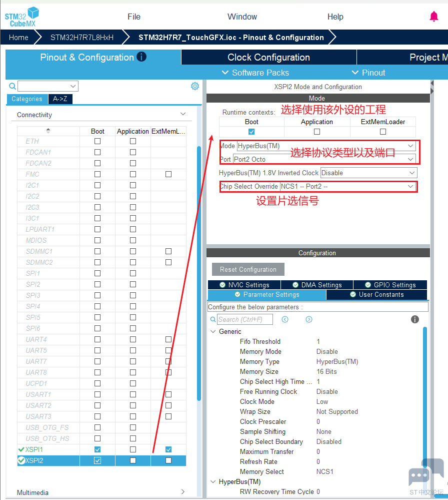Go to previous parameter search result
448x500 pixels.
285,319
